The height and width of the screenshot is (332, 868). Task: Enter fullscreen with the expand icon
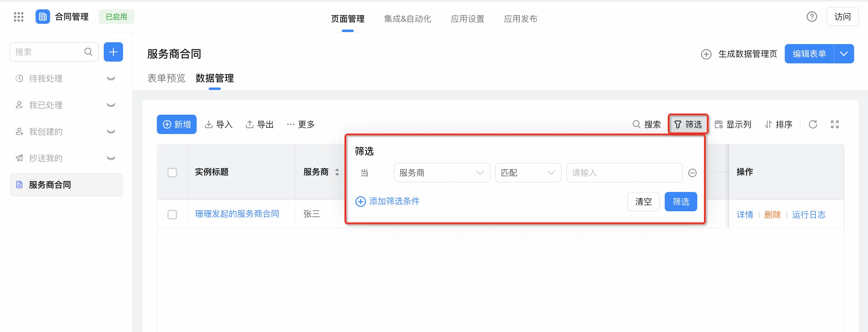pos(835,124)
